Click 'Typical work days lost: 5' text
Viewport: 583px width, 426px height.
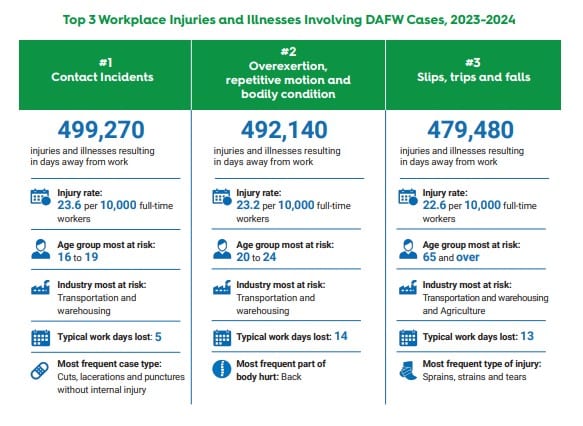[x=109, y=337]
